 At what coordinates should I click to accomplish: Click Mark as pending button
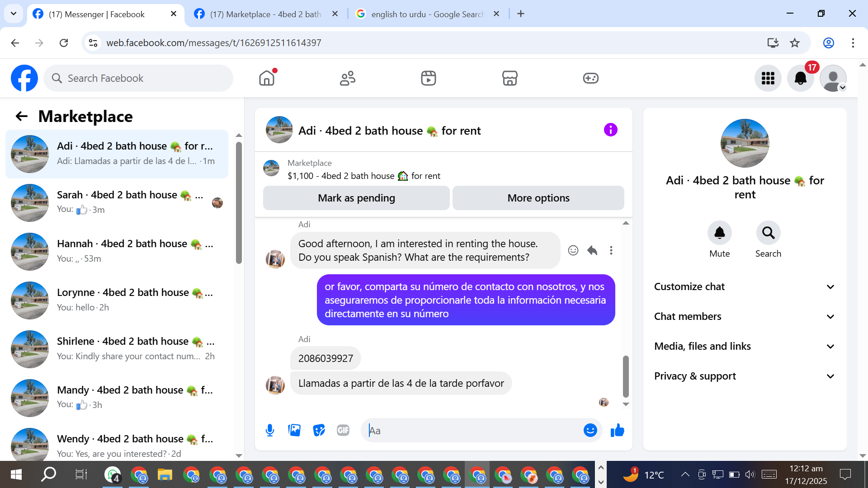coord(356,198)
